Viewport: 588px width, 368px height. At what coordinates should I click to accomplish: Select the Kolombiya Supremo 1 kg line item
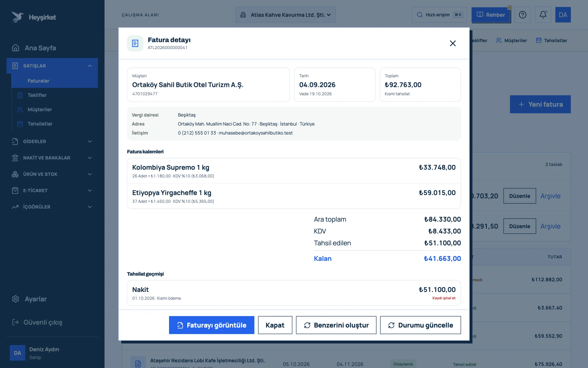(294, 171)
